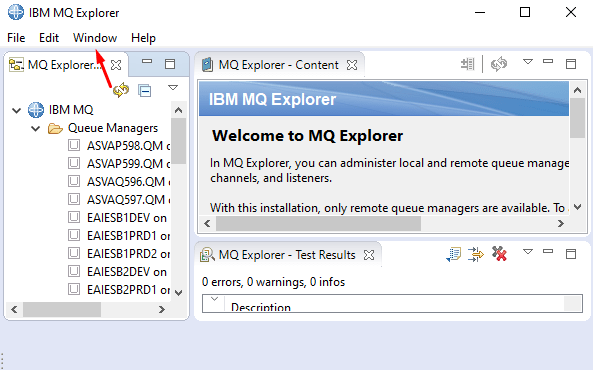This screenshot has height=370, width=593.
Task: Maximize the Navigator view panel
Action: [x=170, y=64]
